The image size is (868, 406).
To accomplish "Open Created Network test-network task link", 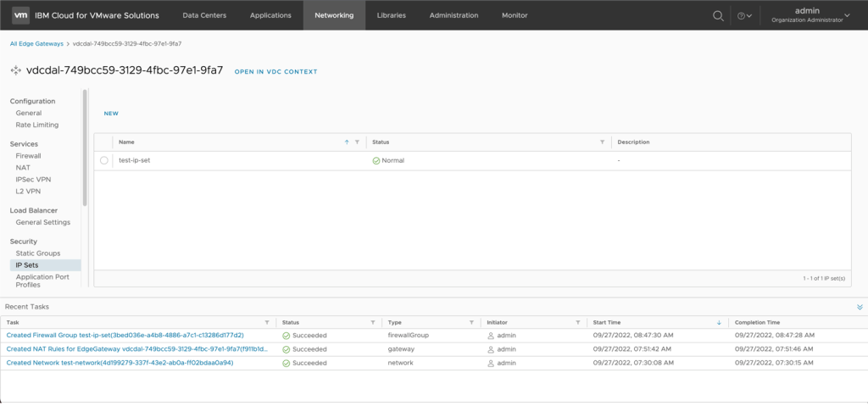I will pyautogui.click(x=120, y=363).
